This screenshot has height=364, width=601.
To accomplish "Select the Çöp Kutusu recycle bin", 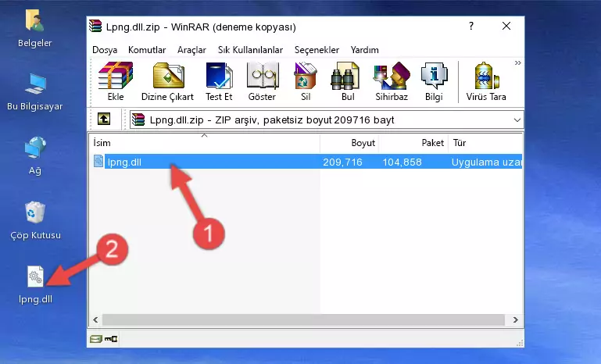I will click(35, 221).
